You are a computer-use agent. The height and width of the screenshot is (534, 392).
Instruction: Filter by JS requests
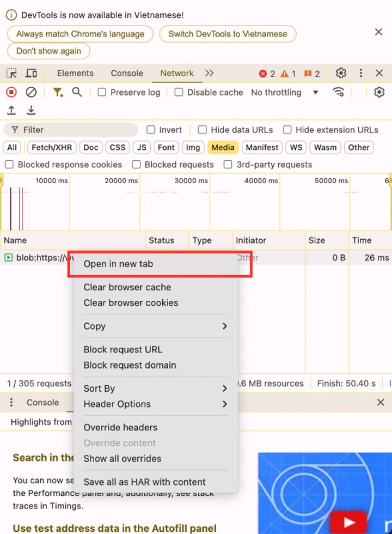(142, 148)
